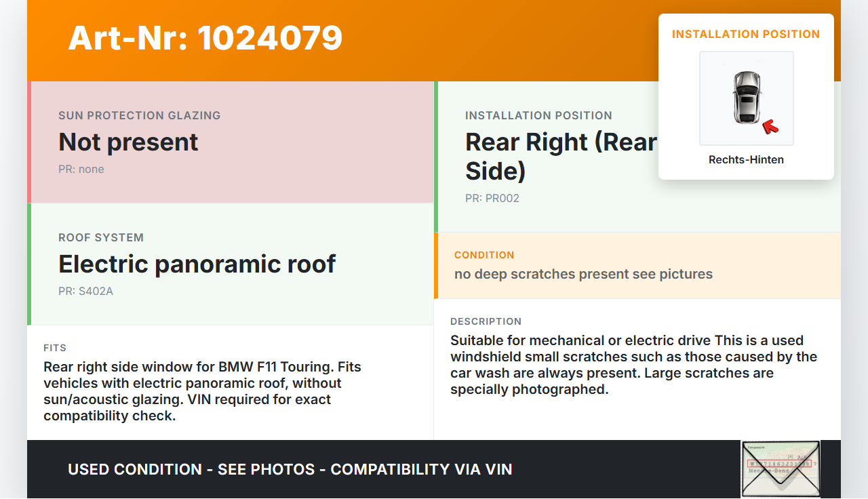
Task: Click the FITS paragraph about BMW F11 Touring
Action: point(202,391)
